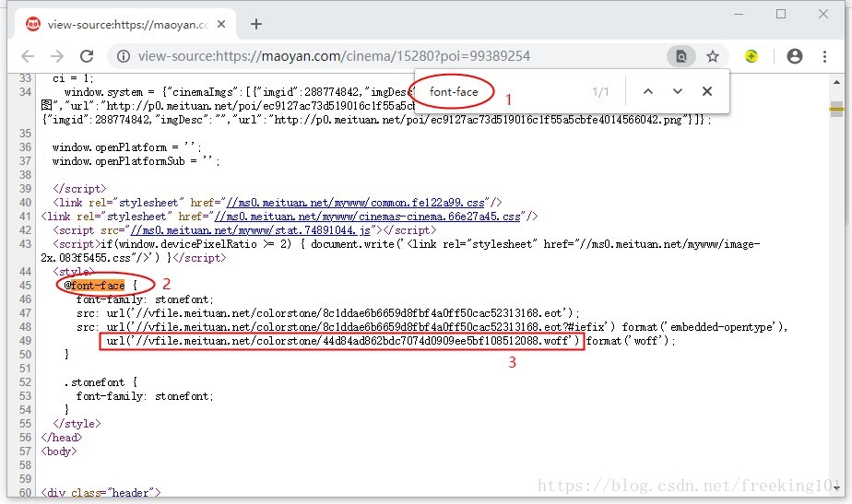
Task: Jump to the next find result
Action: click(678, 91)
